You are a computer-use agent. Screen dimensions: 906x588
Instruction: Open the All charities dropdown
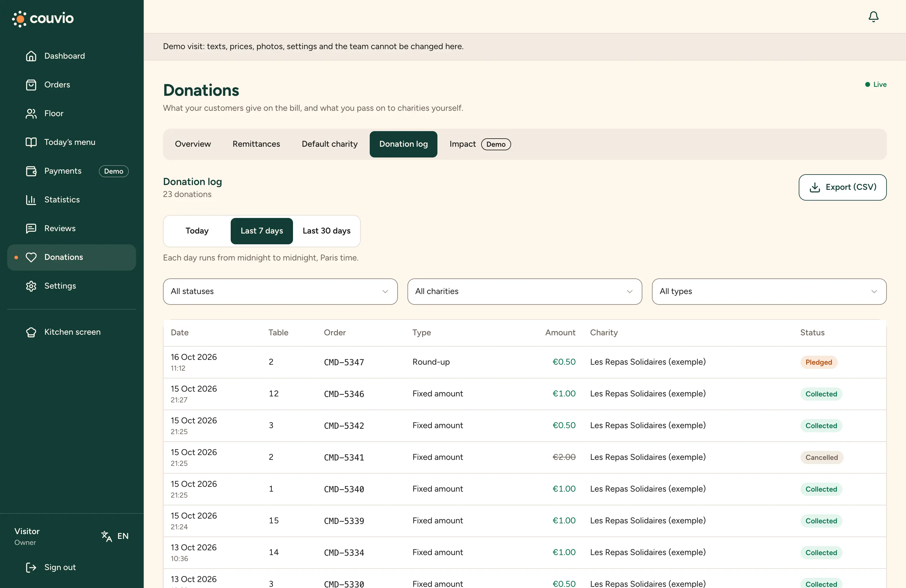pos(525,291)
